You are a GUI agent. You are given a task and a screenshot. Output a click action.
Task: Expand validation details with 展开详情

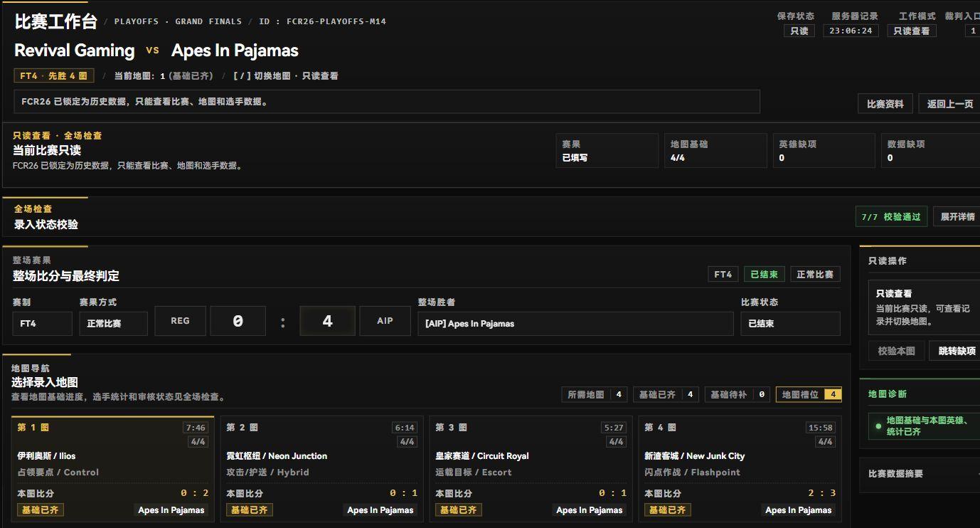click(x=957, y=217)
